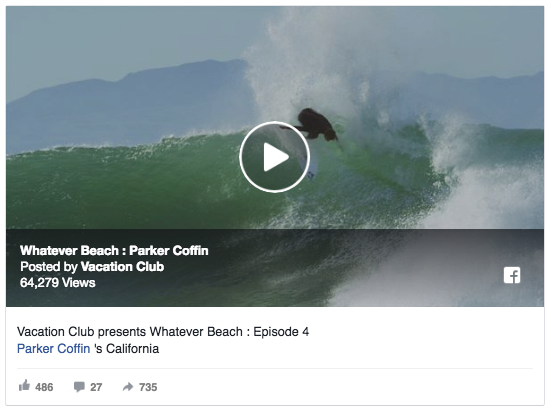Viewport: 555px width, 412px height.
Task: Click the 's California caption text
Action: [126, 349]
